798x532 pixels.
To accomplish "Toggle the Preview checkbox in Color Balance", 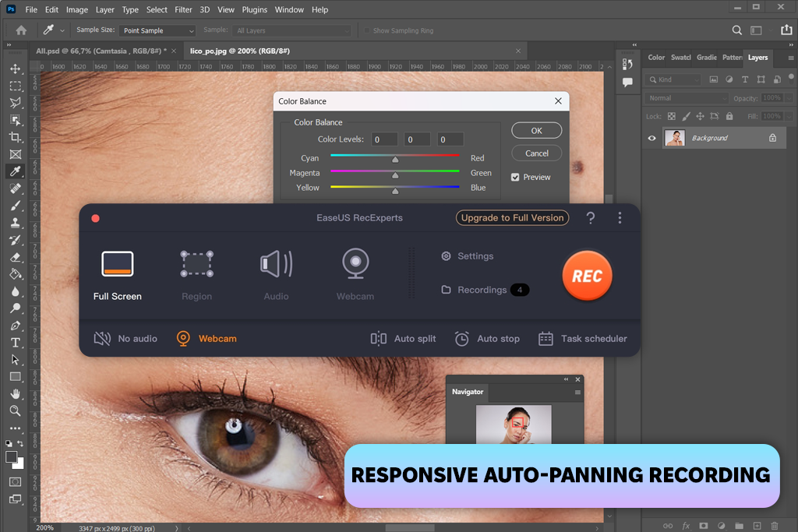I will click(x=515, y=177).
